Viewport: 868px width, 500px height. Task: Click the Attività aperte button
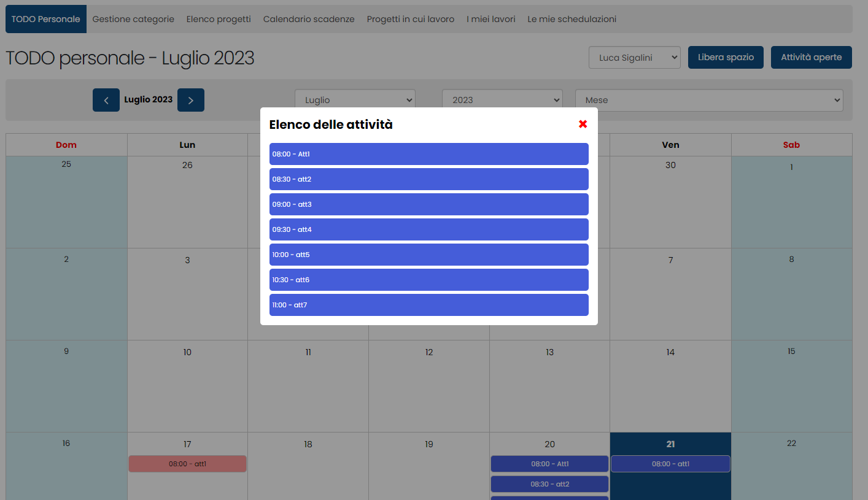(x=811, y=58)
